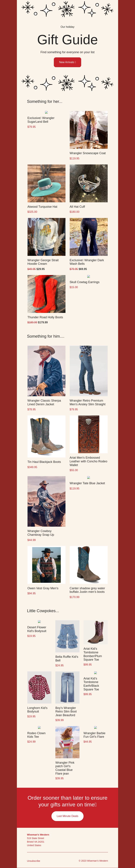
Task: Open the Owen Vest Gray Men's photo
Action: (46, 565)
